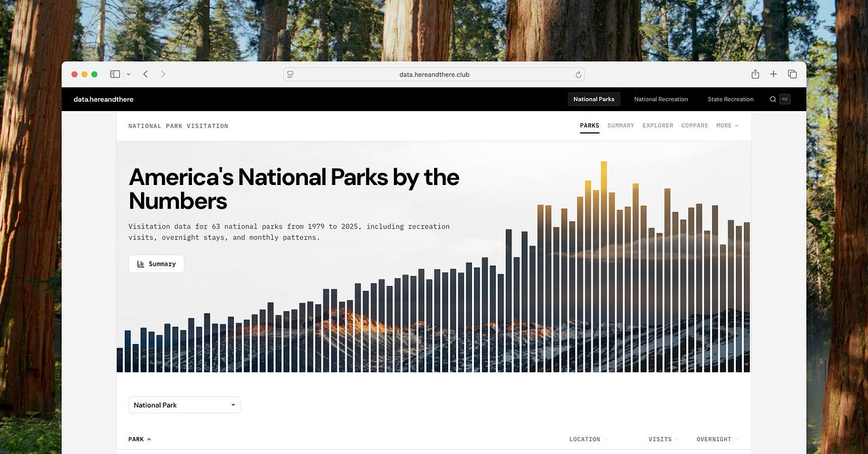Screen dimensions: 868x454
Task: Sort table by OVERNIGHT column
Action: point(717,439)
